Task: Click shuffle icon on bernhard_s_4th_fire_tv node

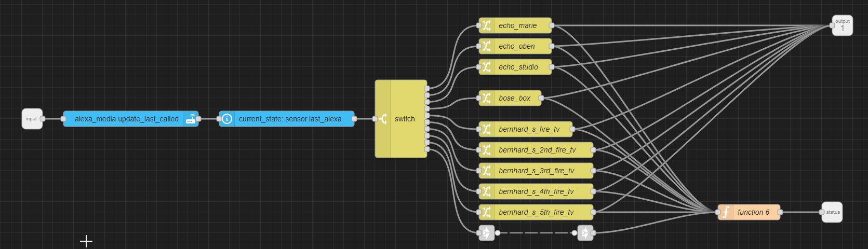Action: click(486, 191)
